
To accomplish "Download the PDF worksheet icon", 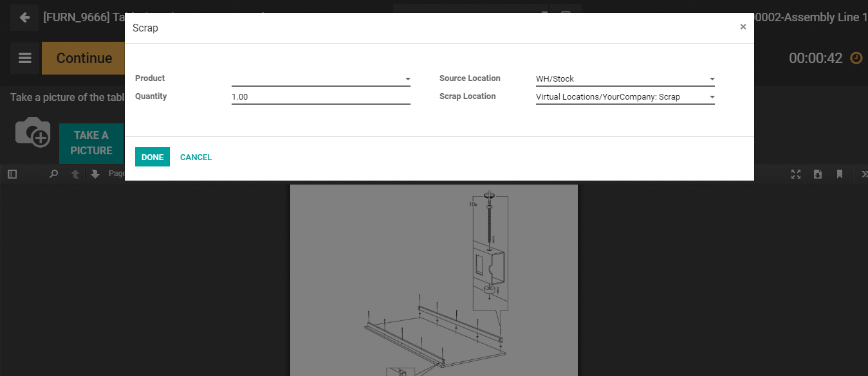I will click(818, 174).
